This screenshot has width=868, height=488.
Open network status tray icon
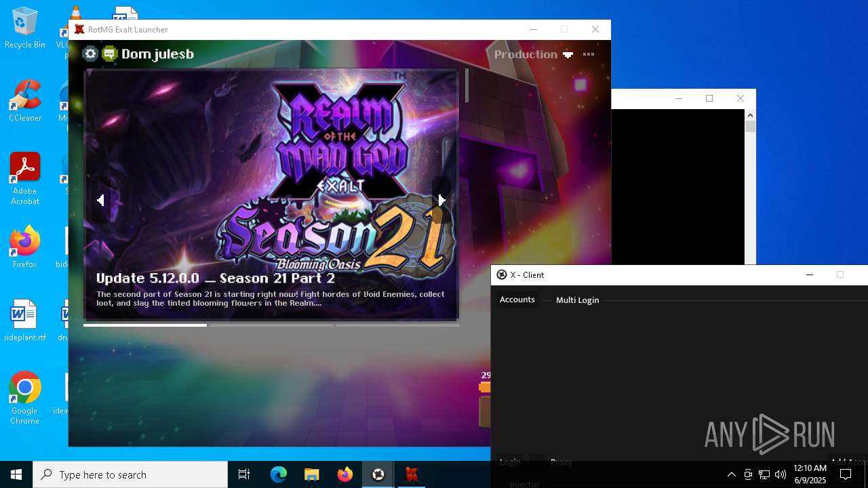click(x=764, y=474)
